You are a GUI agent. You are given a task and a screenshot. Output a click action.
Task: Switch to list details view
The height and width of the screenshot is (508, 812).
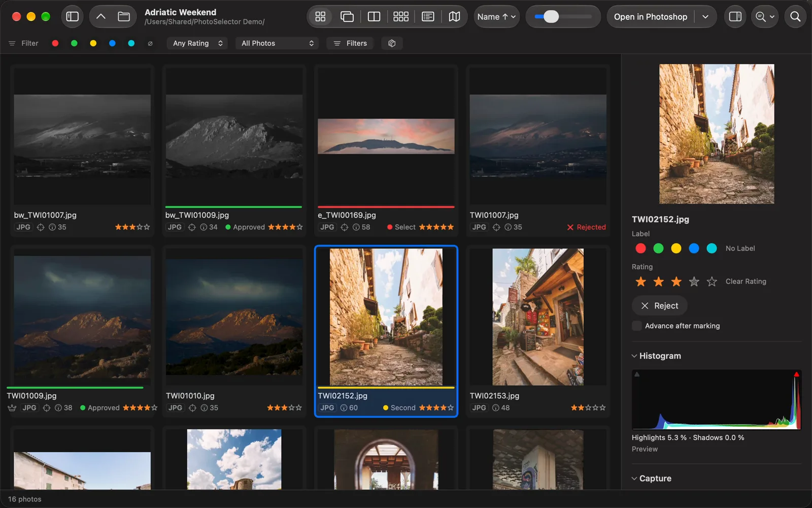pos(428,17)
